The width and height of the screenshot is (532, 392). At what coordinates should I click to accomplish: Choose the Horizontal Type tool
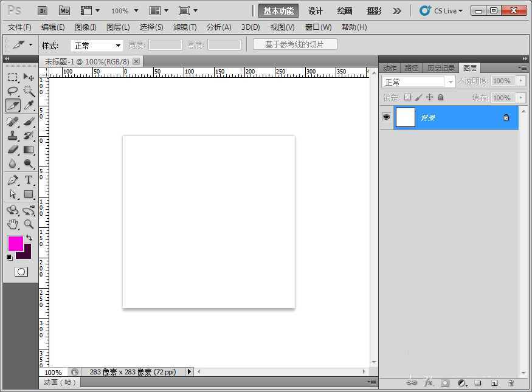29,180
